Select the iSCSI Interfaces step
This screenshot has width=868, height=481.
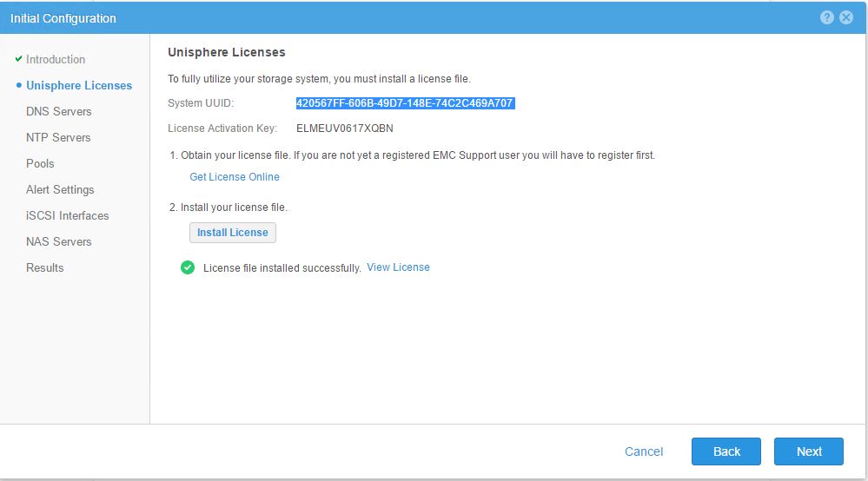tap(67, 215)
